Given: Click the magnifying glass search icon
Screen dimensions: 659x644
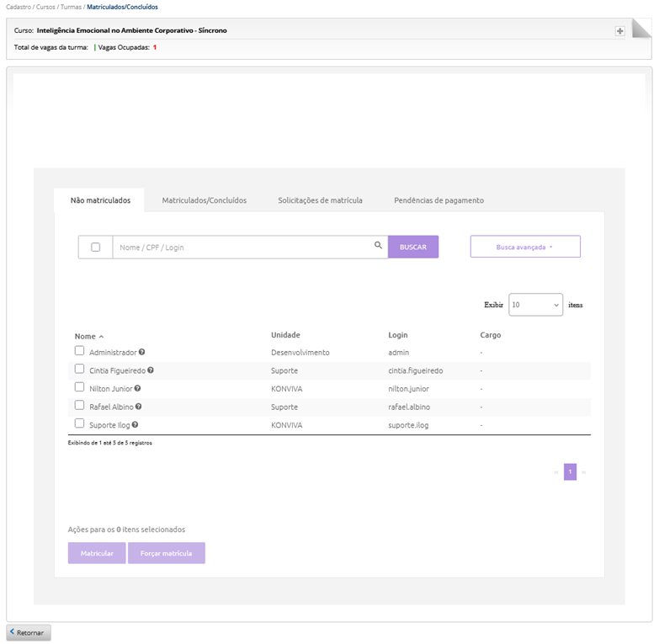Looking at the screenshot, I should [x=378, y=246].
